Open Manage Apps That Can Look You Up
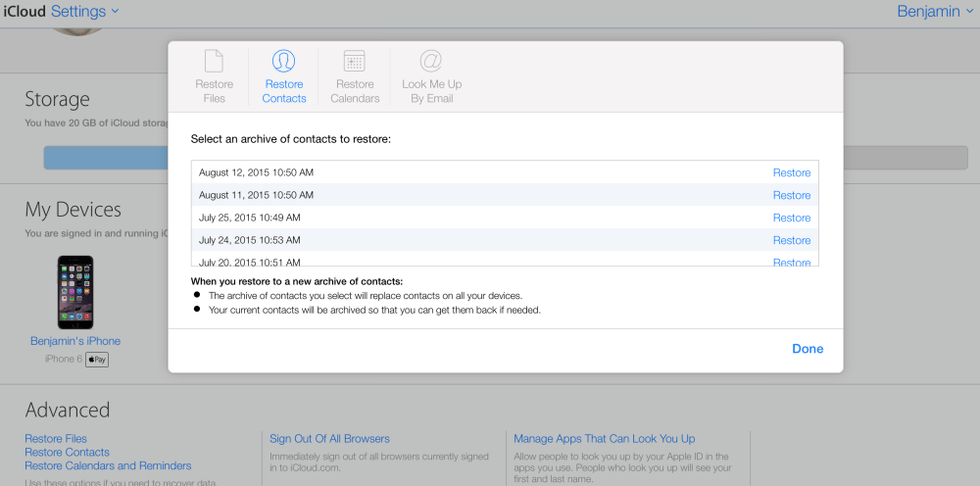 tap(605, 439)
